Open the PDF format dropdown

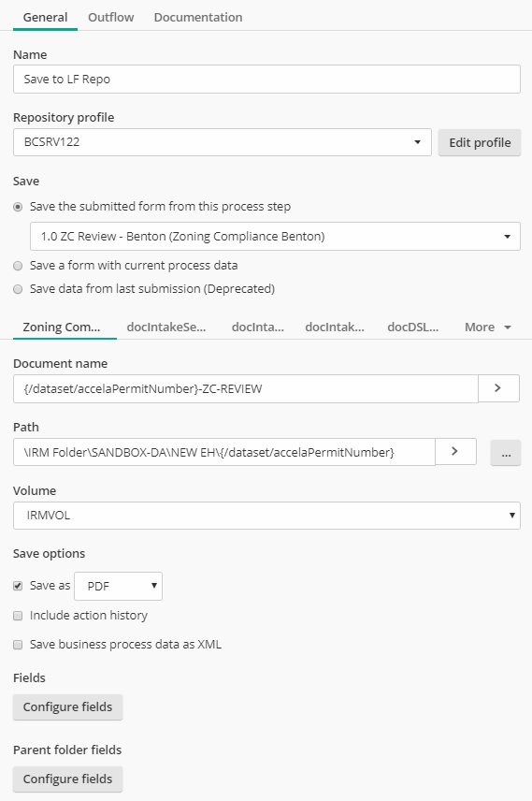(x=119, y=586)
